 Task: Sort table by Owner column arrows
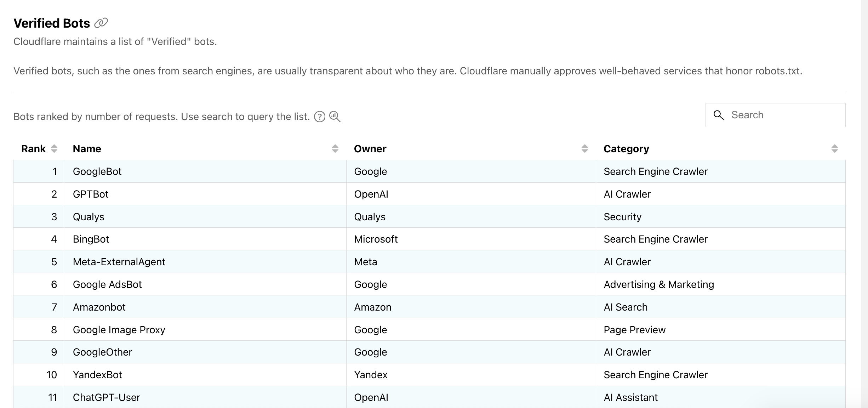(584, 149)
